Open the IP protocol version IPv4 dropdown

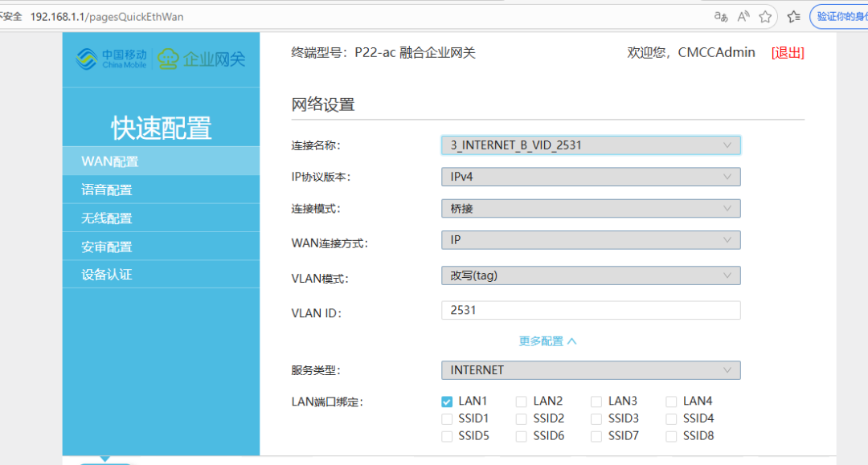point(591,177)
